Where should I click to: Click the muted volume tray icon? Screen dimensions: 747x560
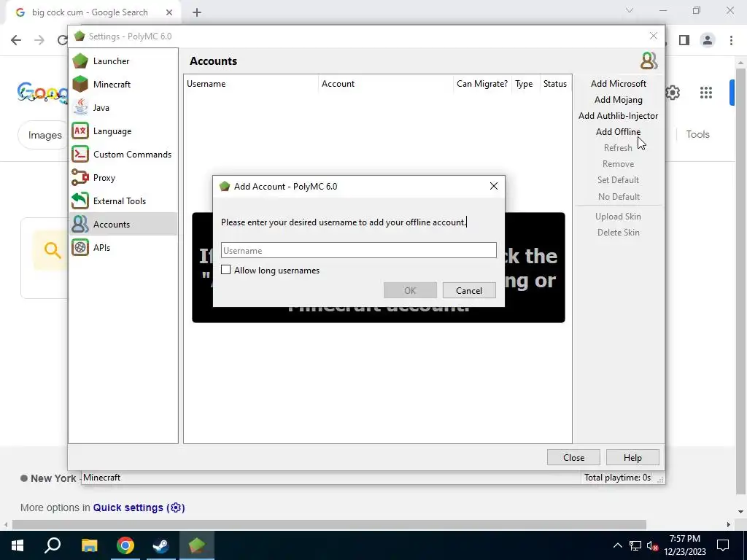tap(652, 545)
